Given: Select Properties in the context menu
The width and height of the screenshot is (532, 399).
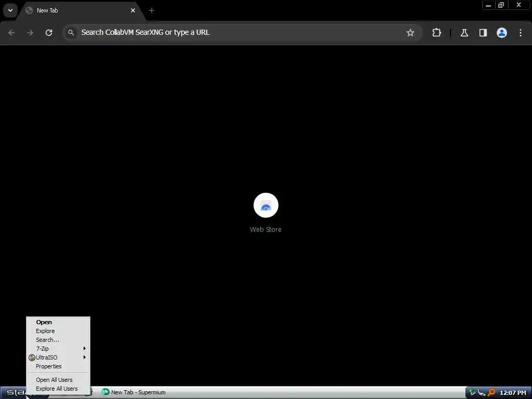Looking at the screenshot, I should click(58, 366).
